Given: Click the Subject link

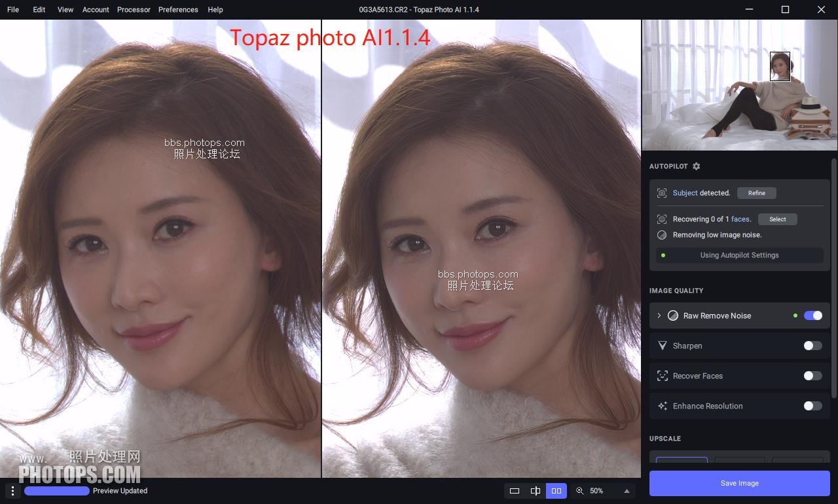Looking at the screenshot, I should 685,193.
